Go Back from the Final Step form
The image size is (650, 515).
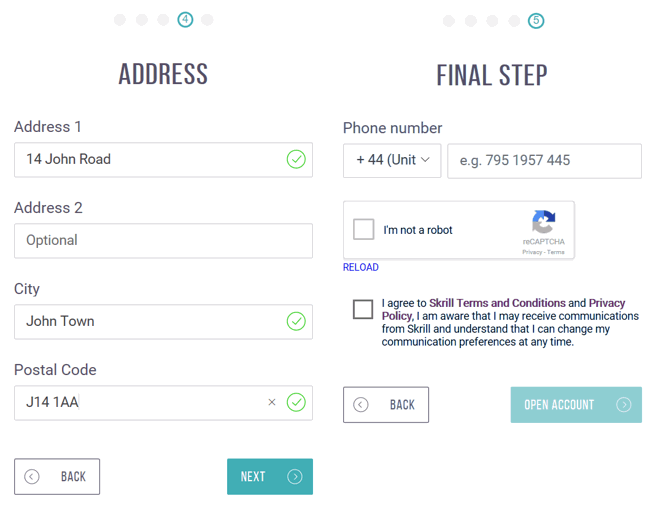(x=386, y=405)
